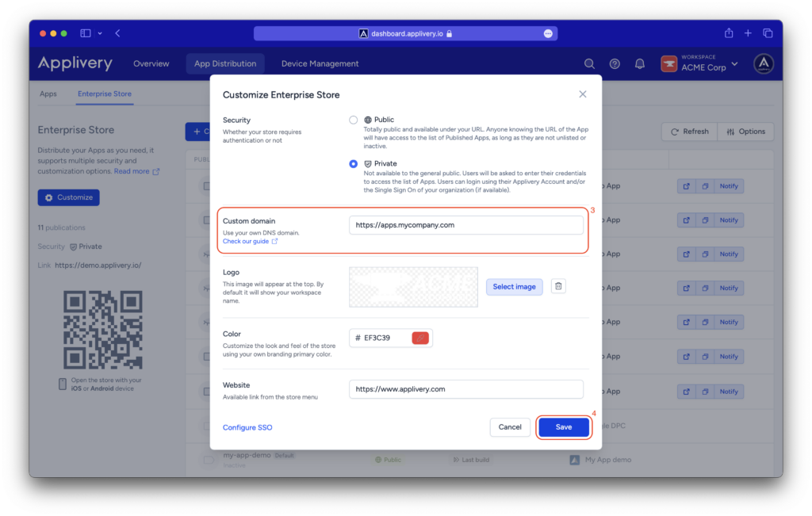This screenshot has width=812, height=516.
Task: Save the Enterprise Store settings
Action: 564,427
